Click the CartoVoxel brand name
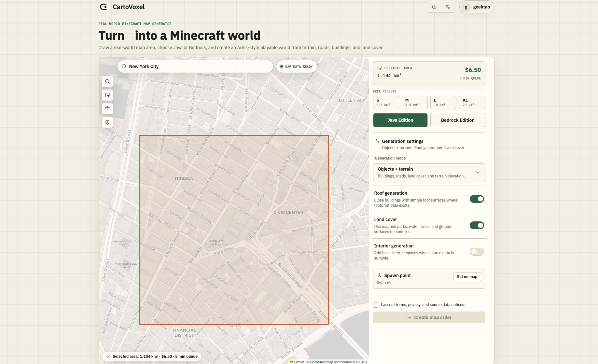This screenshot has width=598, height=364. [129, 7]
